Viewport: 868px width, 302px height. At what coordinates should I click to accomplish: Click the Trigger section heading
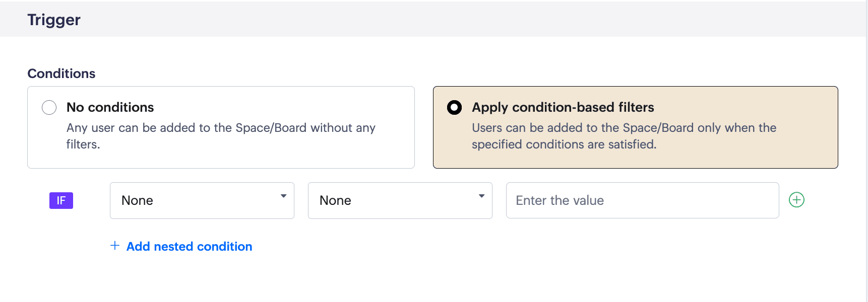point(54,20)
